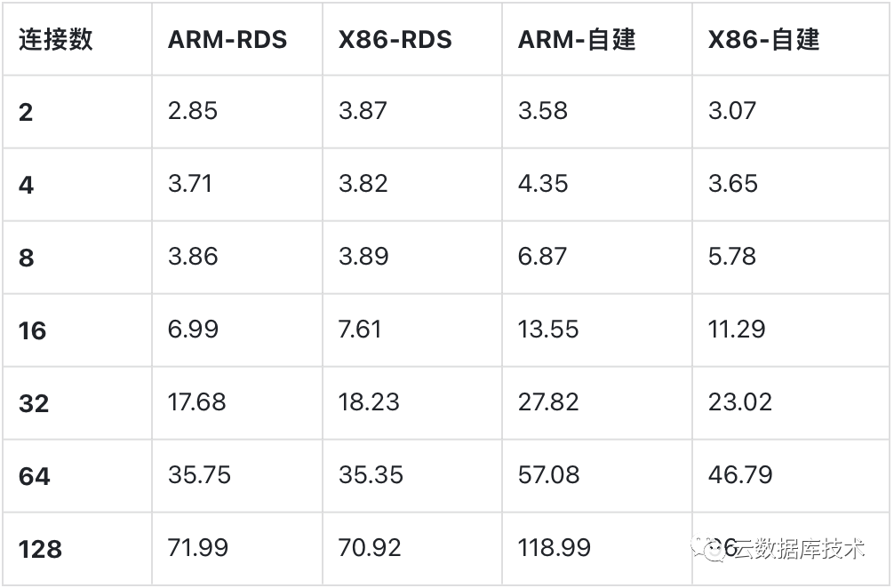Click the cell with value 118.99
Viewport: 894px width, 588px height.
[x=555, y=548]
